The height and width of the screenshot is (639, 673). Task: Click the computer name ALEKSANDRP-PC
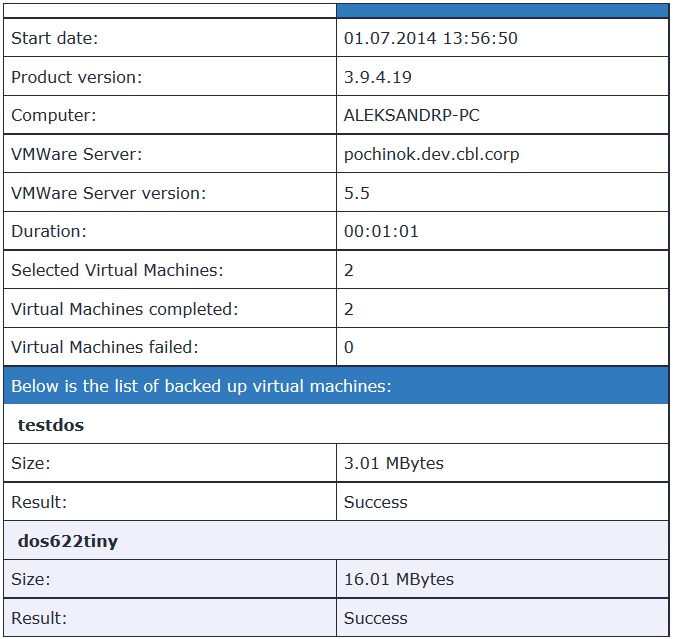tap(411, 115)
